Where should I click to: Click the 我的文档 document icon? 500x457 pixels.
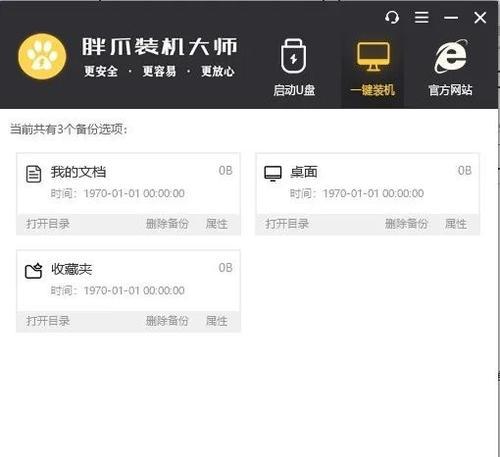click(x=34, y=174)
